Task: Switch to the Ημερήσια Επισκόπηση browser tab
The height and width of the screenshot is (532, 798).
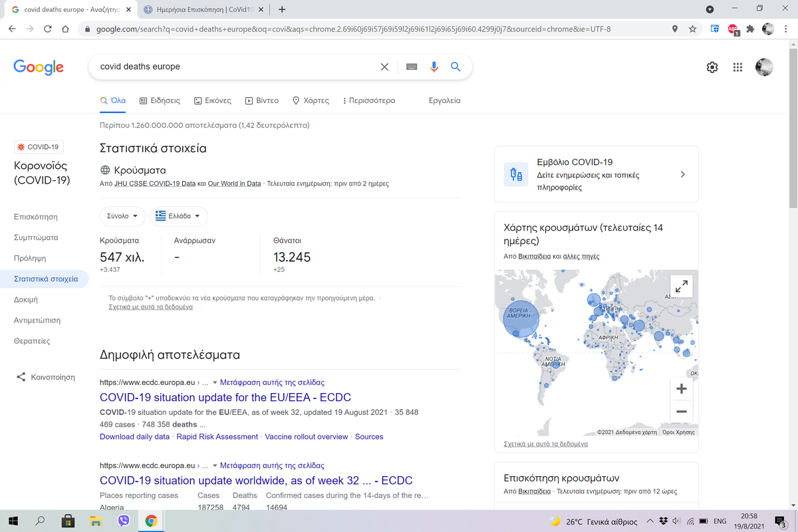Action: [203, 9]
